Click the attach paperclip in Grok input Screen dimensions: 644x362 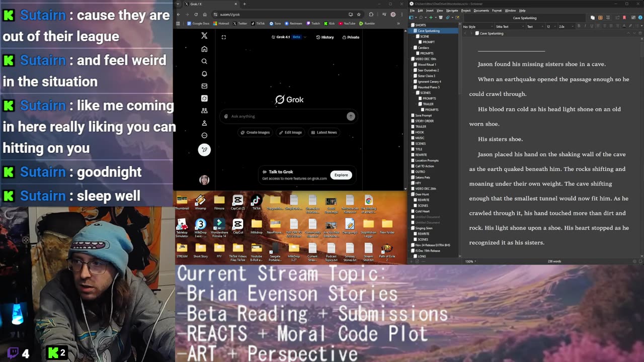point(226,116)
